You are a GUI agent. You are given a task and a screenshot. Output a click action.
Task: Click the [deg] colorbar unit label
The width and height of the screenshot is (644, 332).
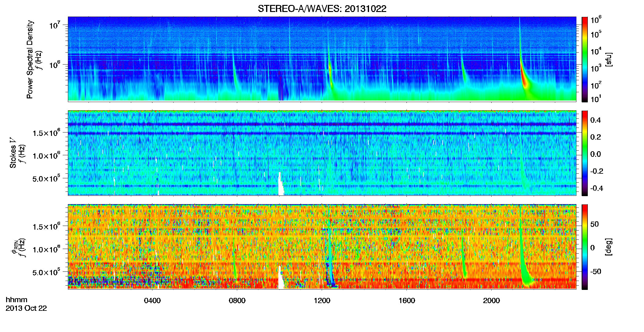[x=609, y=247]
